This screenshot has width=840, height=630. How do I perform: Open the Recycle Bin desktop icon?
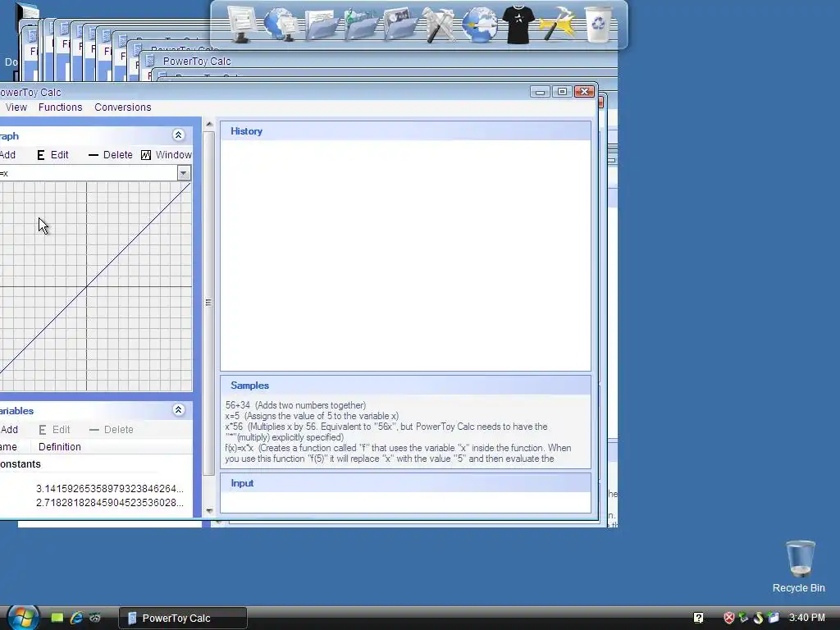(x=799, y=566)
